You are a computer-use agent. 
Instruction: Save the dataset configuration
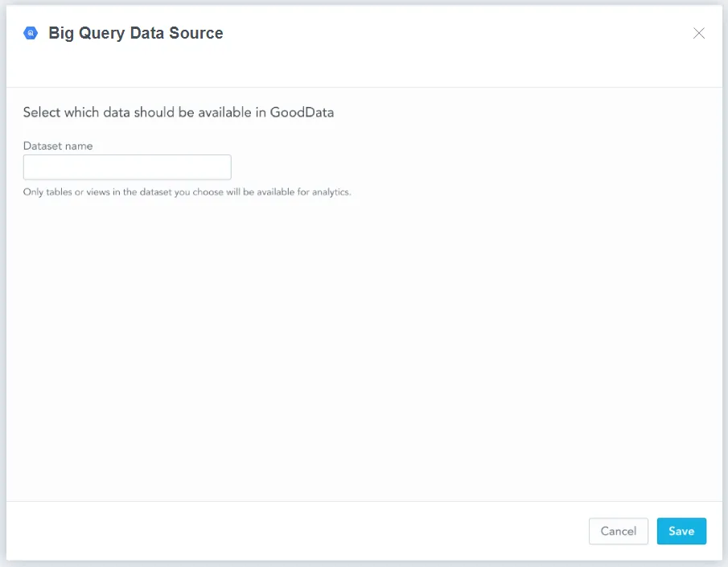(681, 531)
